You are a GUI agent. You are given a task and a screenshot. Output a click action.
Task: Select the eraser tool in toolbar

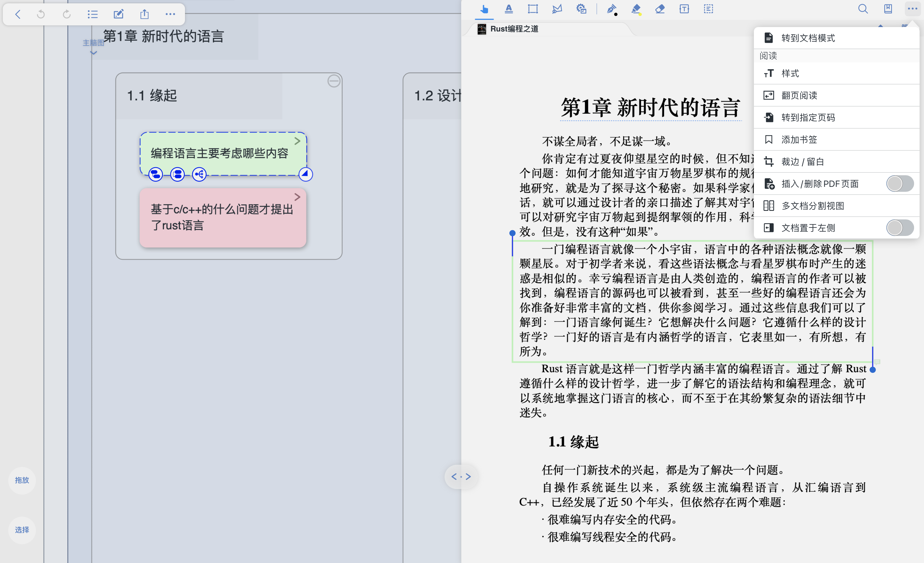pyautogui.click(x=660, y=9)
